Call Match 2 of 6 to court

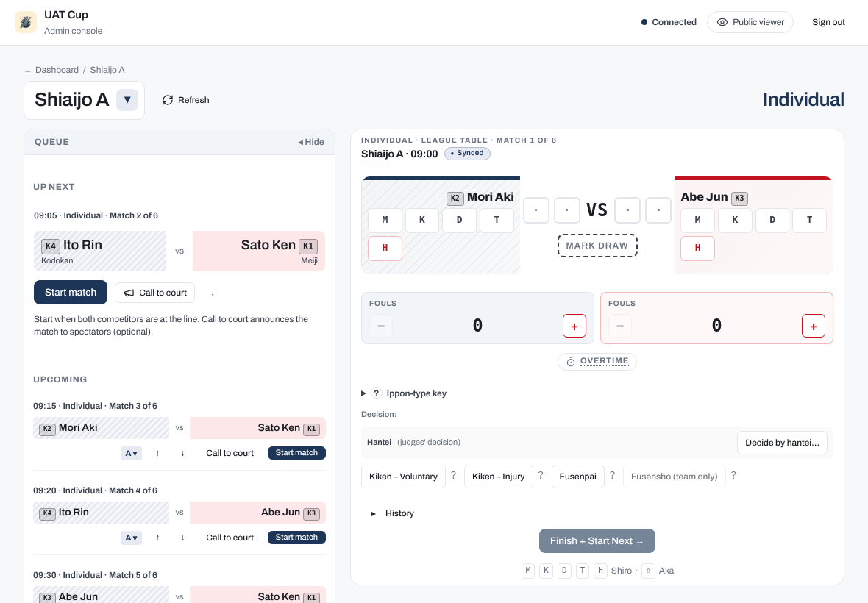coord(155,293)
